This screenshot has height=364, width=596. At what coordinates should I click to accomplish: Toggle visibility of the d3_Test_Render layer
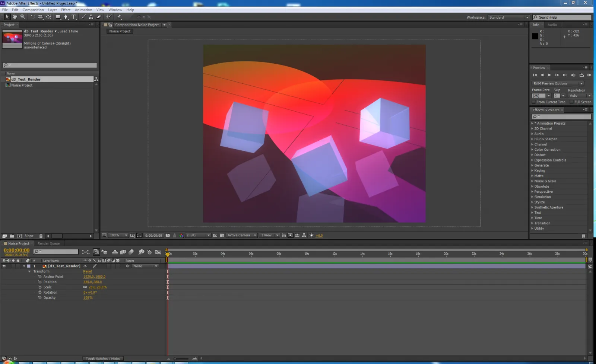[x=4, y=266]
